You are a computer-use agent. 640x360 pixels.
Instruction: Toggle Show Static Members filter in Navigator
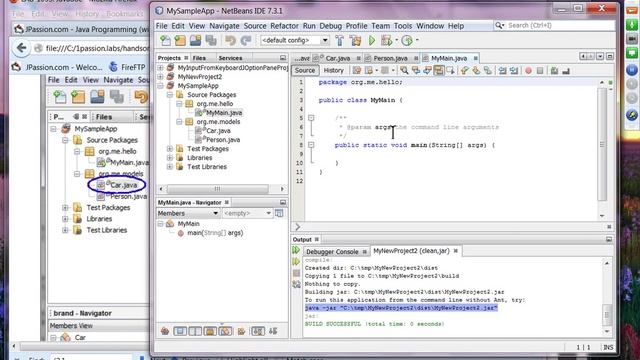[x=195, y=331]
